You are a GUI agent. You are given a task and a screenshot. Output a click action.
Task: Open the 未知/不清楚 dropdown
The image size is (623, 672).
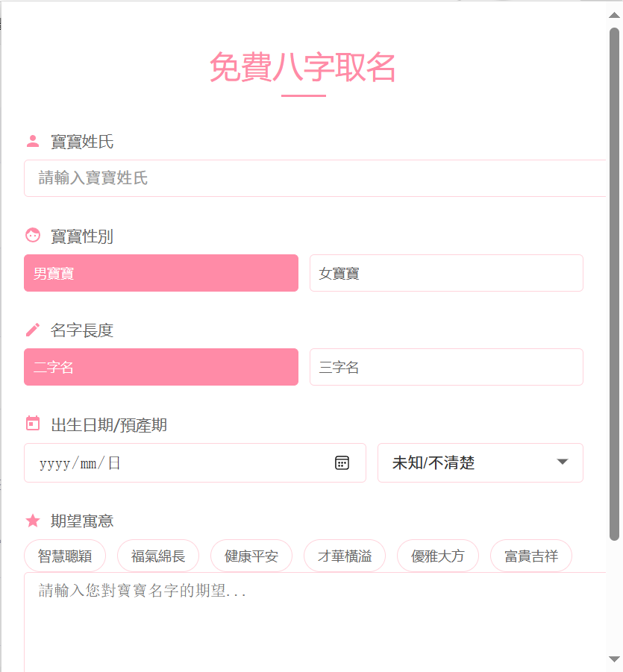480,462
